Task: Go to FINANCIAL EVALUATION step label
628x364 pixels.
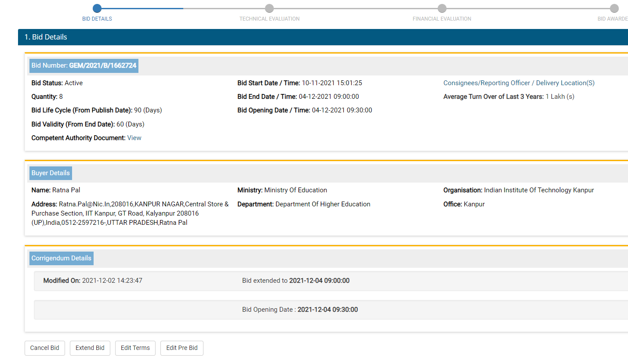Action: [442, 19]
